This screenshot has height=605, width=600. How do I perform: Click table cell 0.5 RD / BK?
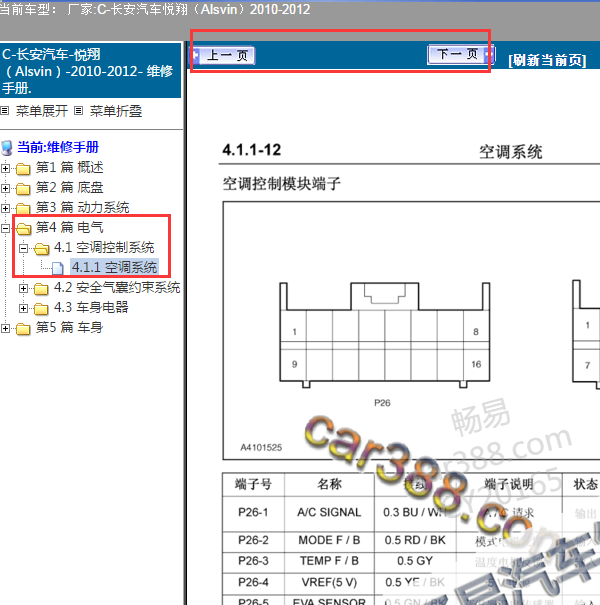pyautogui.click(x=415, y=540)
